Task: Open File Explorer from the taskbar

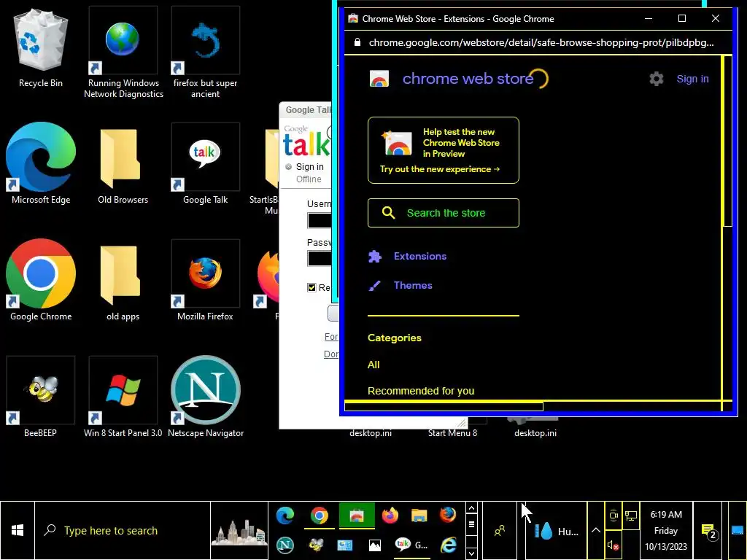Action: click(419, 516)
